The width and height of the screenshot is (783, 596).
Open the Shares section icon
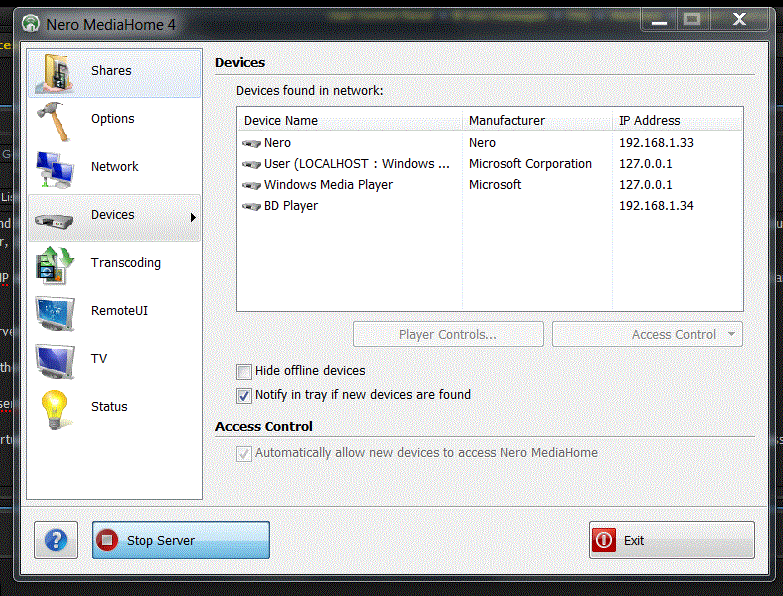pyautogui.click(x=55, y=71)
